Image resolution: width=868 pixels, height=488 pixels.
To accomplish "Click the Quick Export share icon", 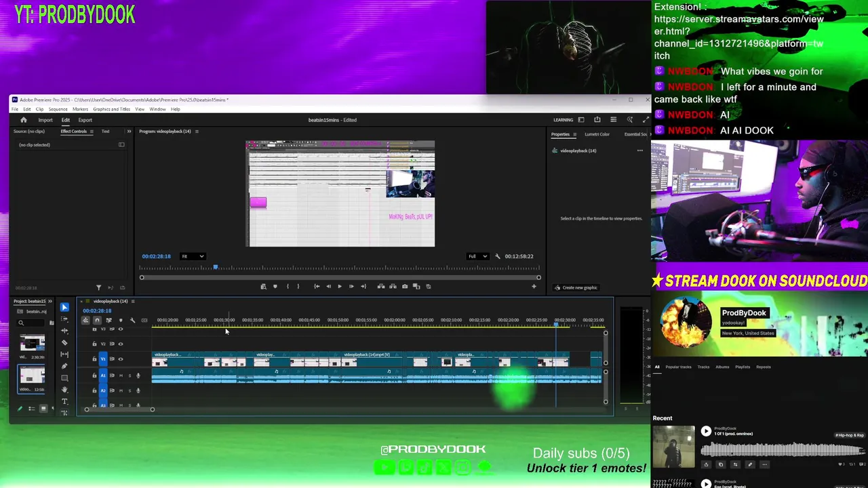I will [597, 120].
